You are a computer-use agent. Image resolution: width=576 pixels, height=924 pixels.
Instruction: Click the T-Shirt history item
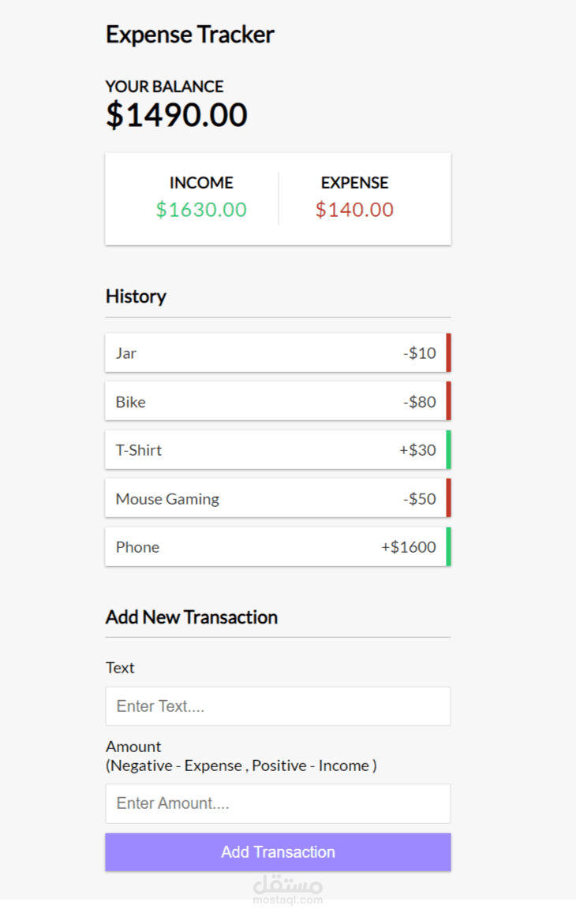coord(276,450)
